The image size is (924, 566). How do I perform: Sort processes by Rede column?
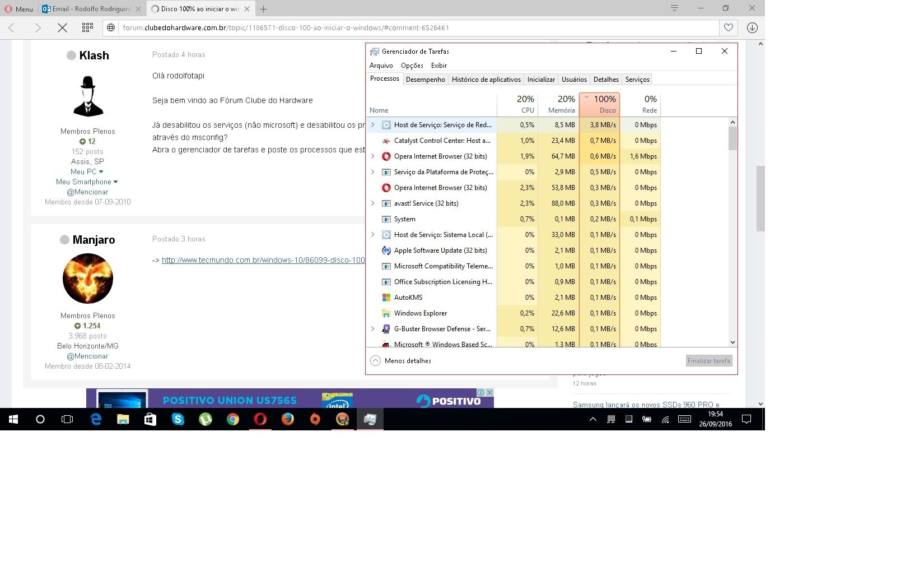[640, 104]
